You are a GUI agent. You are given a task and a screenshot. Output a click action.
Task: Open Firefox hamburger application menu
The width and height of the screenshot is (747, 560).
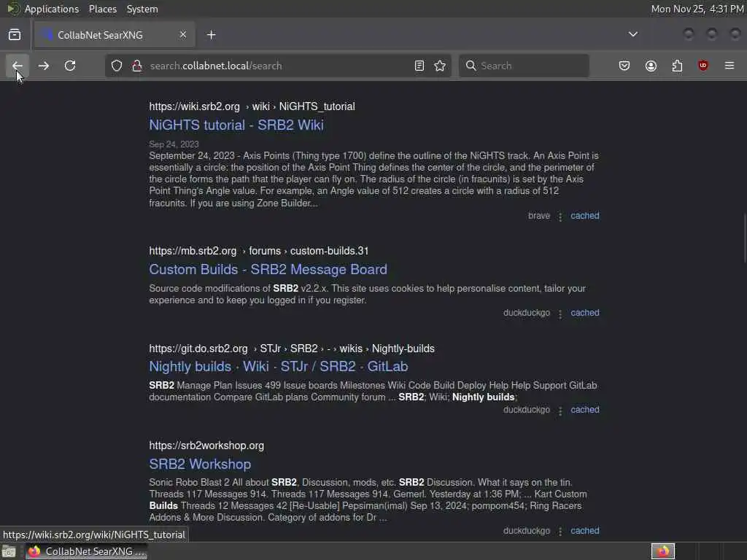tap(729, 66)
